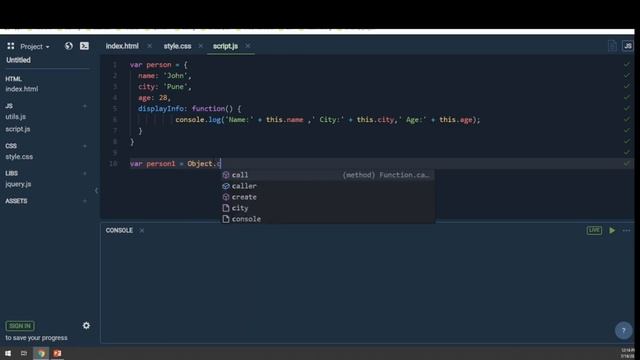
Task: Click the document icon beside JS icon
Action: tap(612, 46)
